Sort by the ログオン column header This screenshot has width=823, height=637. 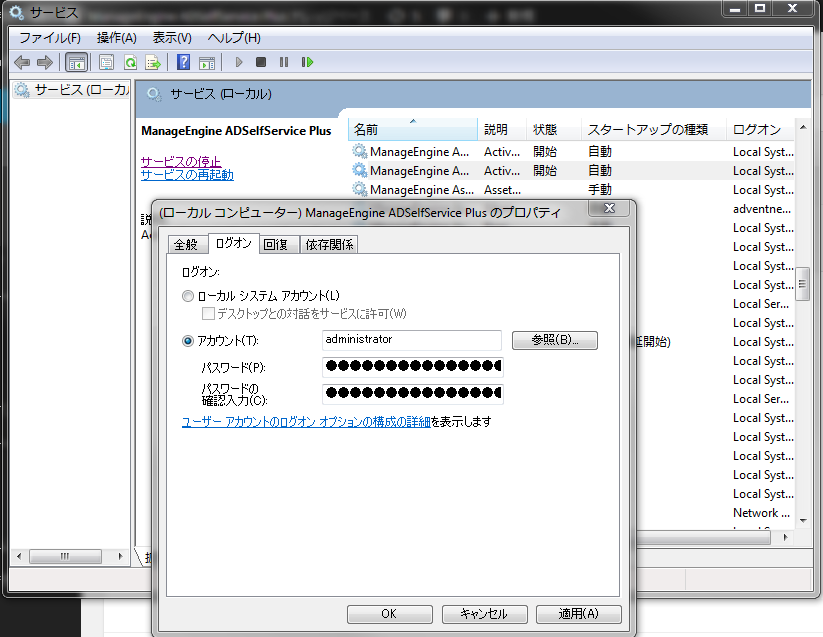[x=760, y=129]
